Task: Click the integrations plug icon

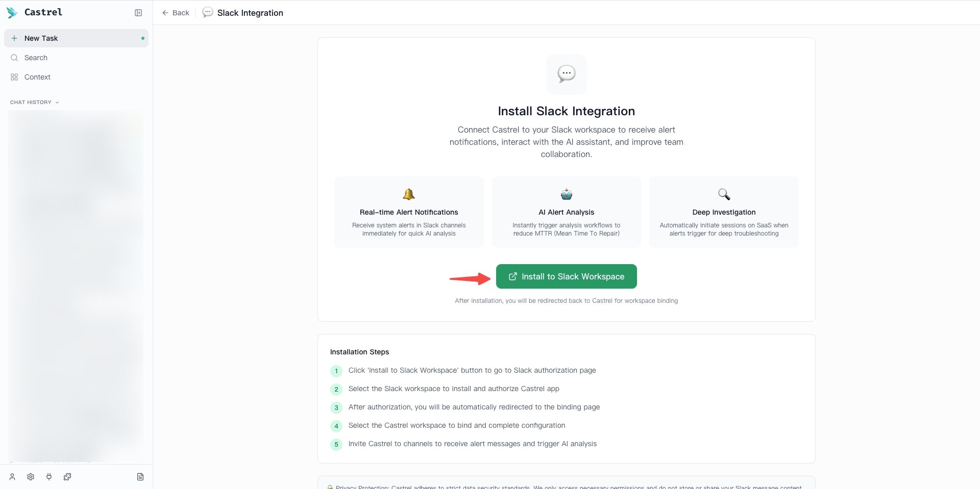Action: click(x=48, y=477)
